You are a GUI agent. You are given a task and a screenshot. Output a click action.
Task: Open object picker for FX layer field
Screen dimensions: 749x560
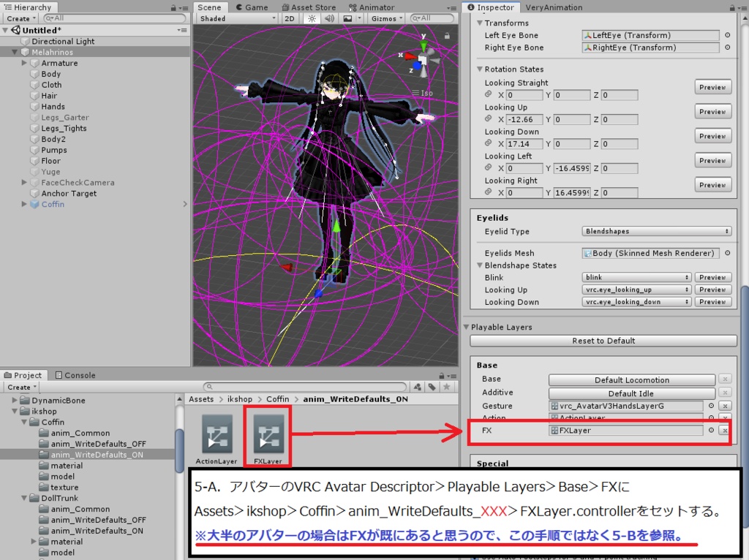pyautogui.click(x=711, y=430)
